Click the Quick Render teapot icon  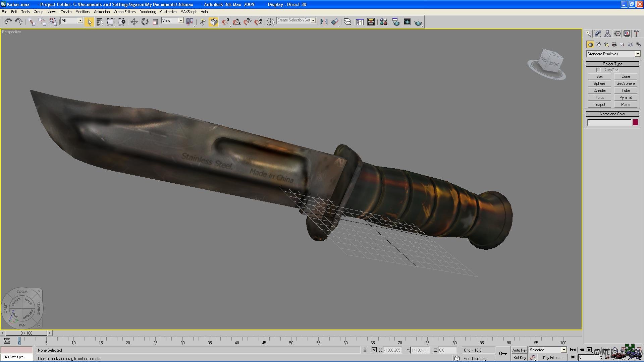click(418, 22)
